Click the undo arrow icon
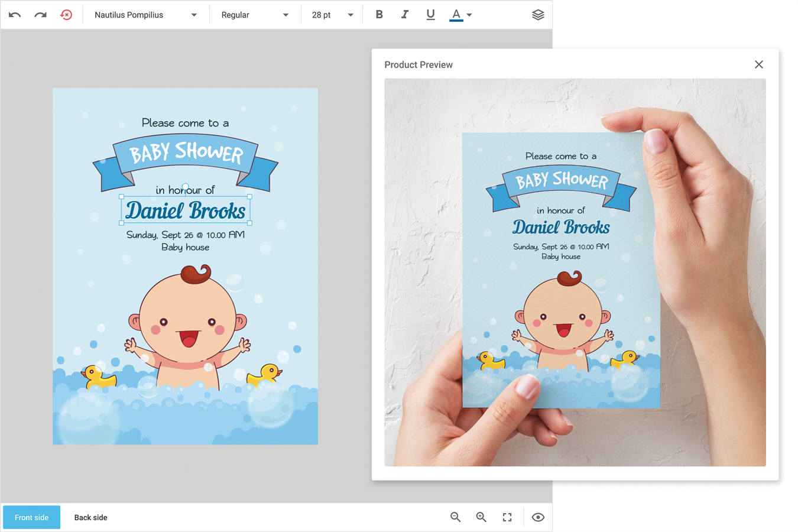The image size is (798, 532). 15,15
